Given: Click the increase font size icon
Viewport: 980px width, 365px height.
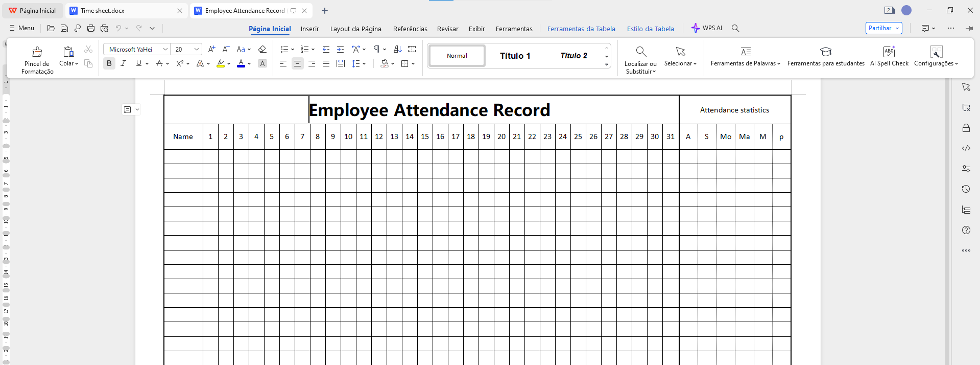Looking at the screenshot, I should (211, 49).
